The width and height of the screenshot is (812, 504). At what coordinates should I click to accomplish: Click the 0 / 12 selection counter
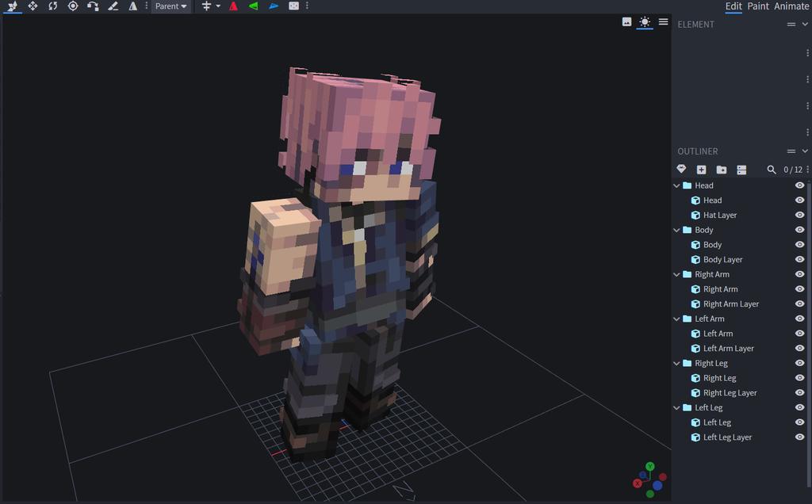(793, 170)
